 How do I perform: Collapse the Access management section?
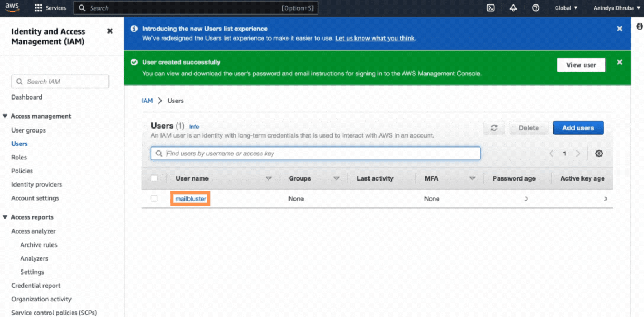coord(5,116)
